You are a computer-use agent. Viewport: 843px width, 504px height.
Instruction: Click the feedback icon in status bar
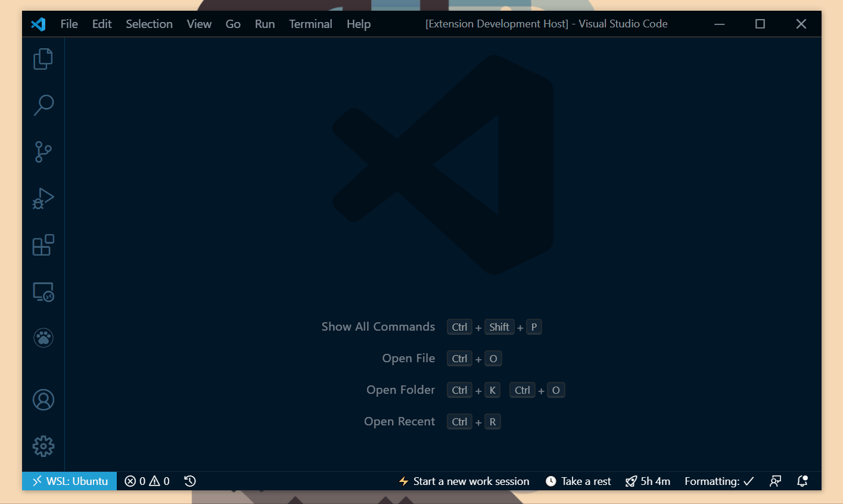tap(775, 481)
